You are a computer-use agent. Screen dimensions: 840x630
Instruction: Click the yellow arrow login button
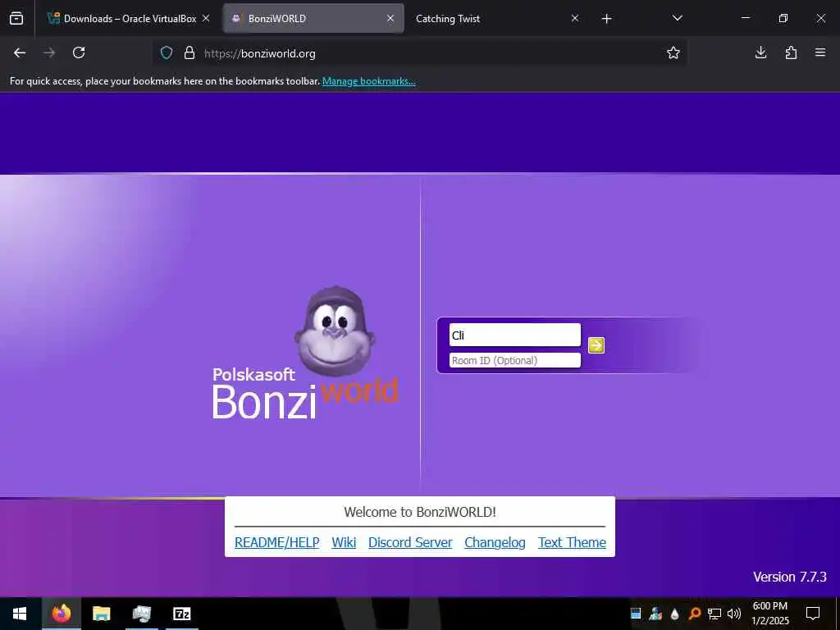pos(596,345)
